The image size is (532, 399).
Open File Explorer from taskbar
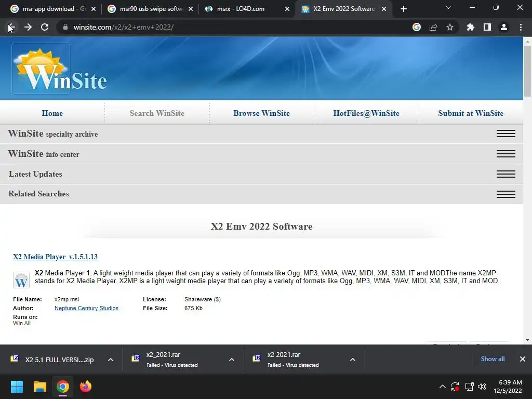(x=39, y=387)
